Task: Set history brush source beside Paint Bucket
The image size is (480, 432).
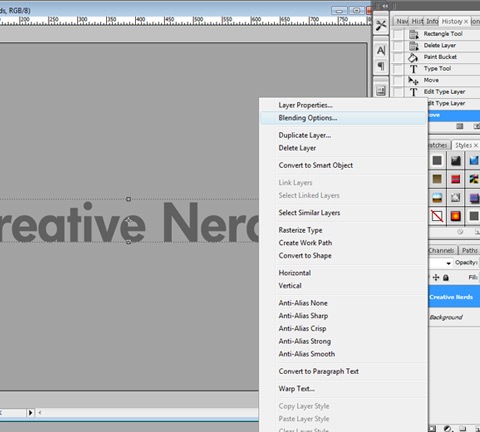Action: 398,57
